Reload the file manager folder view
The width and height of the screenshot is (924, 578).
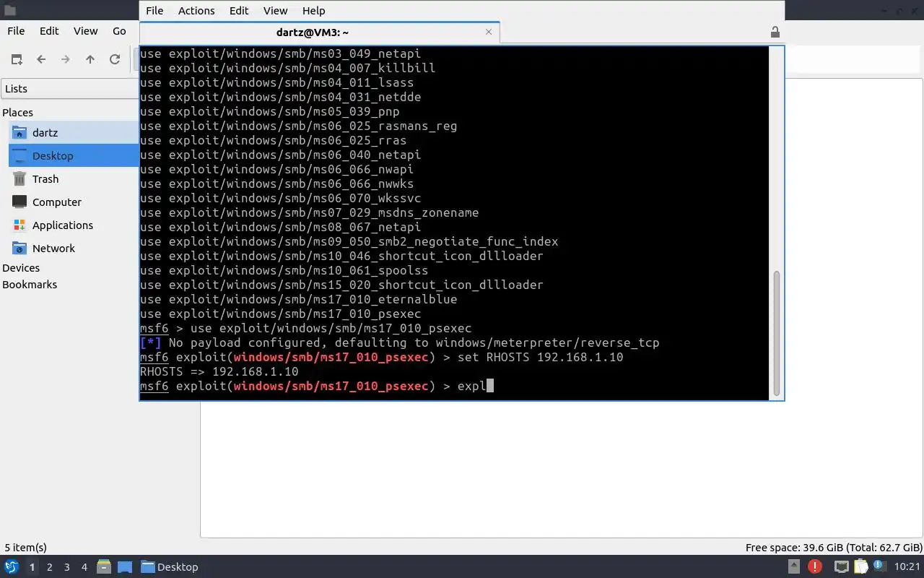point(115,60)
